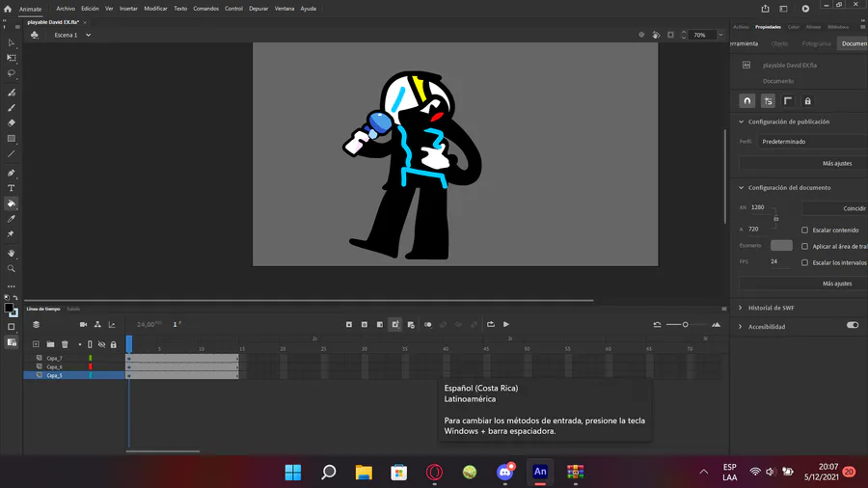Select the Paint Bucket tool
868x488 pixels.
[x=12, y=203]
